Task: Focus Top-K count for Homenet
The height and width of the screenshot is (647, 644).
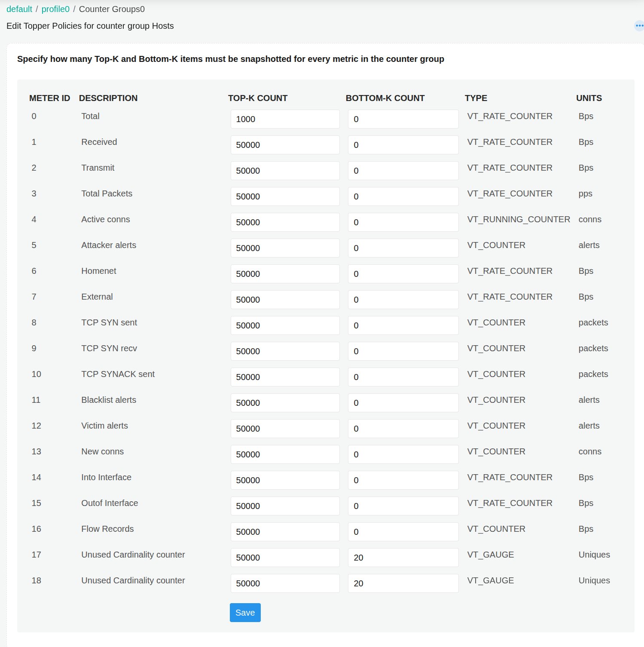Action: pyautogui.click(x=285, y=274)
